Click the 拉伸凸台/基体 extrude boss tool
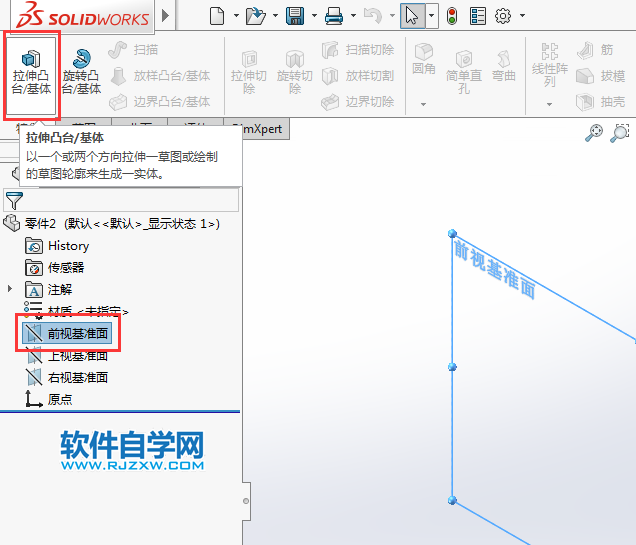 click(32, 69)
